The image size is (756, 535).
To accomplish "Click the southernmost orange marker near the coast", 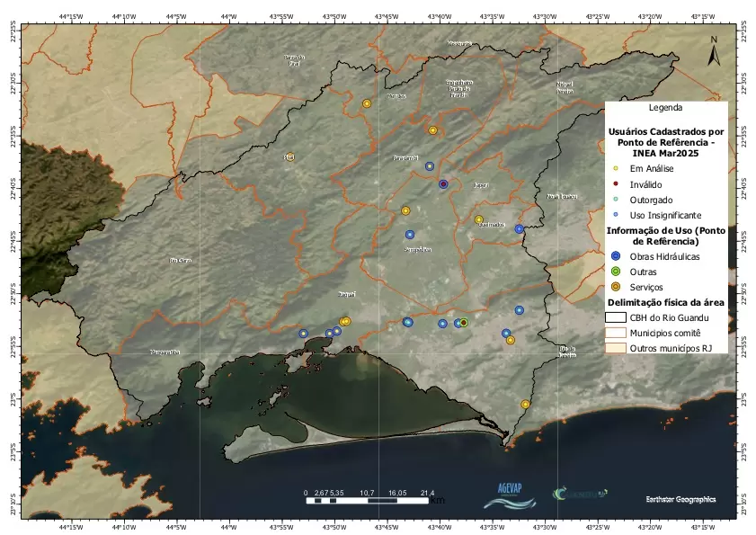I will click(526, 405).
